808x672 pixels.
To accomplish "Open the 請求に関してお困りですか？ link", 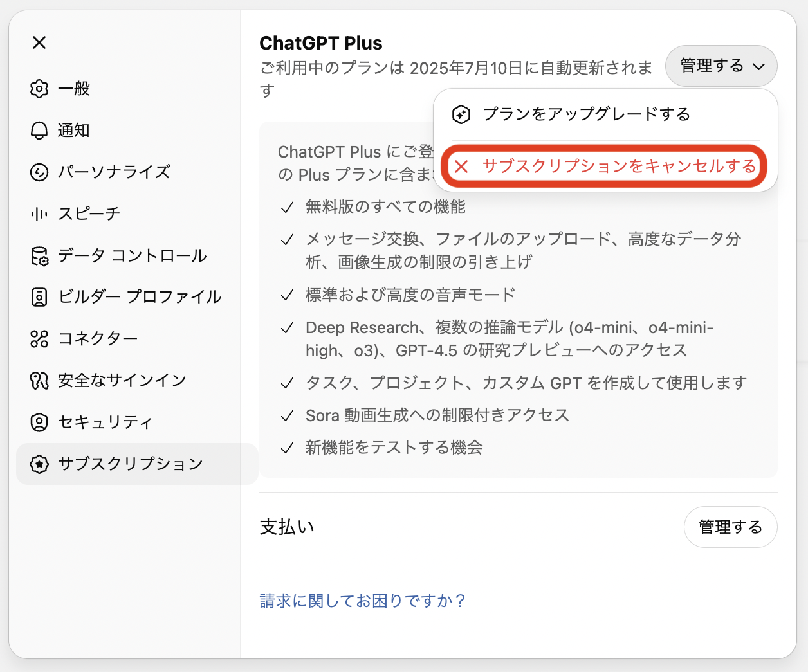I will click(362, 601).
